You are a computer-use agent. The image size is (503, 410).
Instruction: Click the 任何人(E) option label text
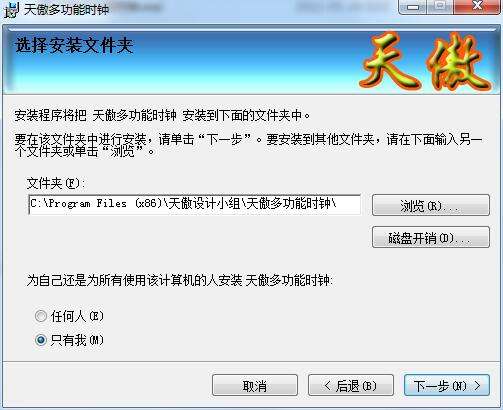tap(77, 316)
